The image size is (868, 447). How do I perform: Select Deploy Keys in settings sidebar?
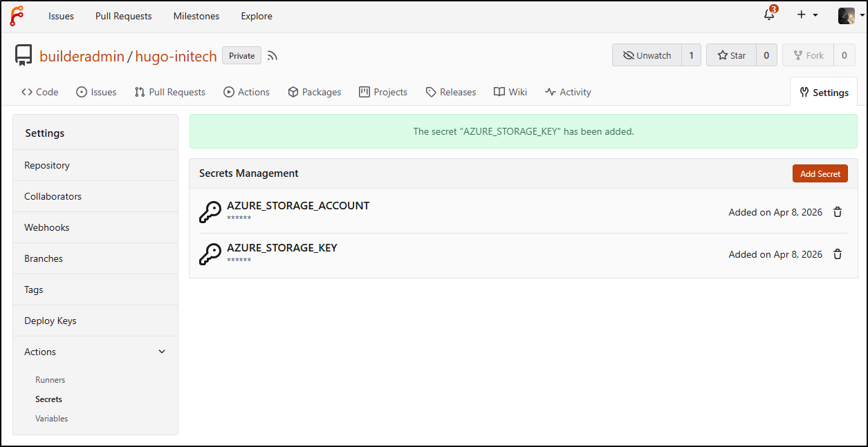(x=50, y=321)
